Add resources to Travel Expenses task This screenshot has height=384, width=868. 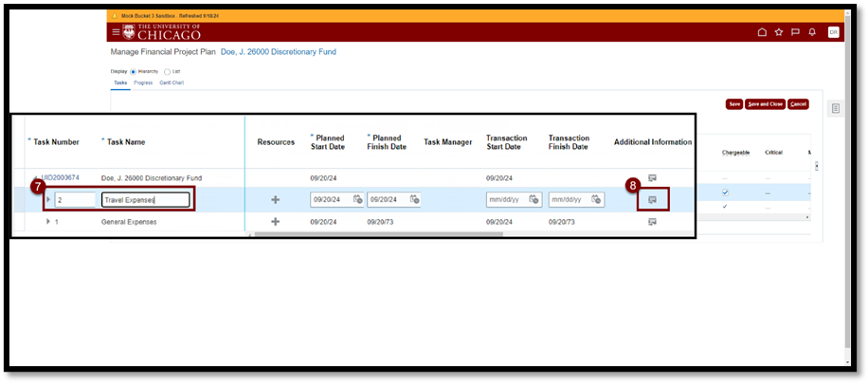[x=276, y=200]
